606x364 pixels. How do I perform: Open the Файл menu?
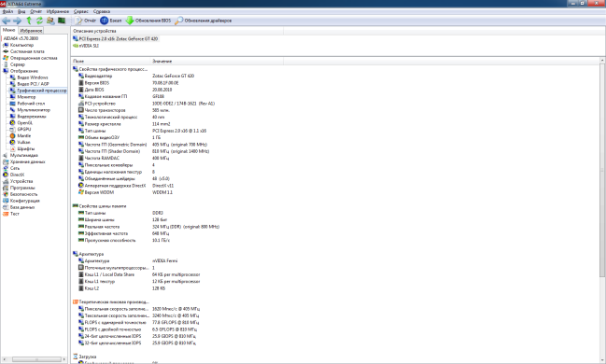(x=7, y=11)
